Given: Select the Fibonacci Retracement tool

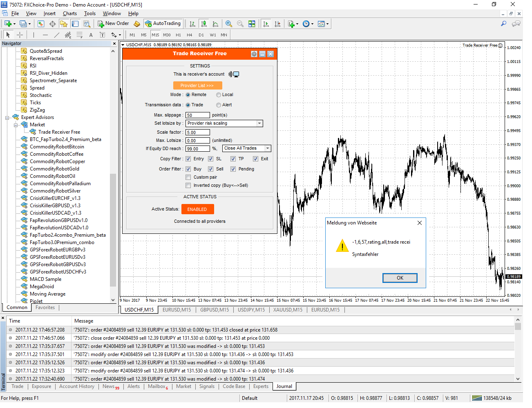Looking at the screenshot, I should [79, 35].
